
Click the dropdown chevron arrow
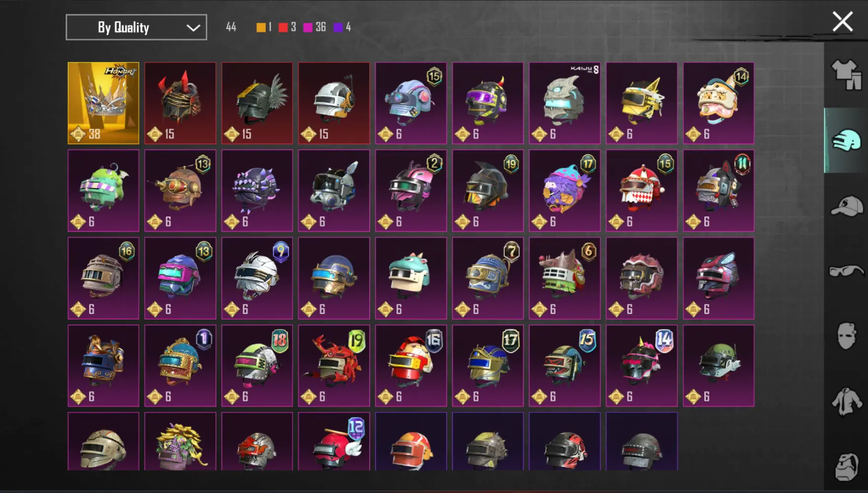tap(193, 28)
